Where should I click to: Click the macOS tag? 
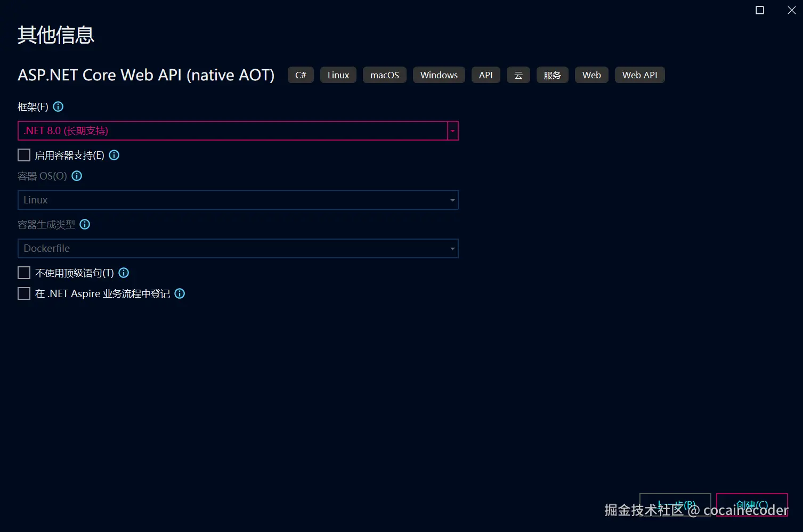[x=385, y=75]
